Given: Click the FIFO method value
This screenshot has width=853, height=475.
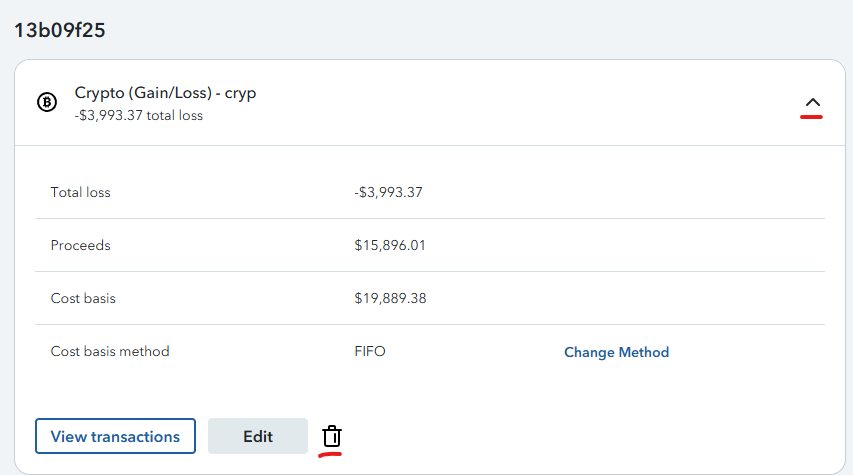Looking at the screenshot, I should (370, 351).
